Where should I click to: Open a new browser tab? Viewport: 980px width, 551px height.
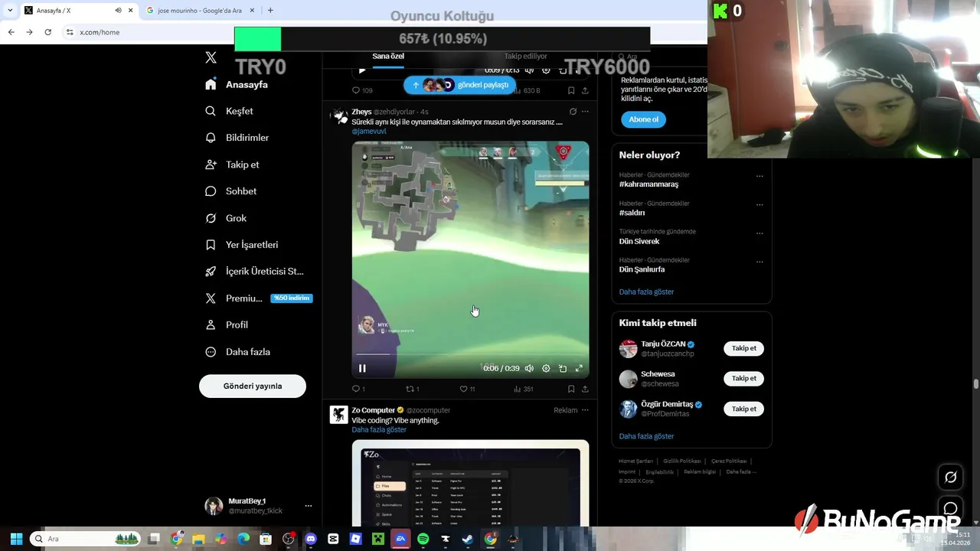click(270, 10)
